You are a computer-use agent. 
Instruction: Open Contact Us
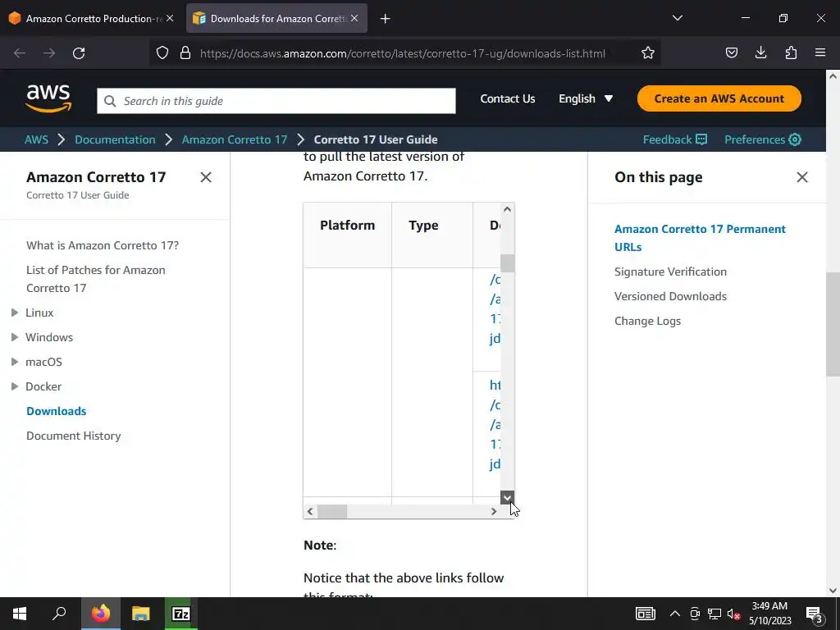(507, 98)
